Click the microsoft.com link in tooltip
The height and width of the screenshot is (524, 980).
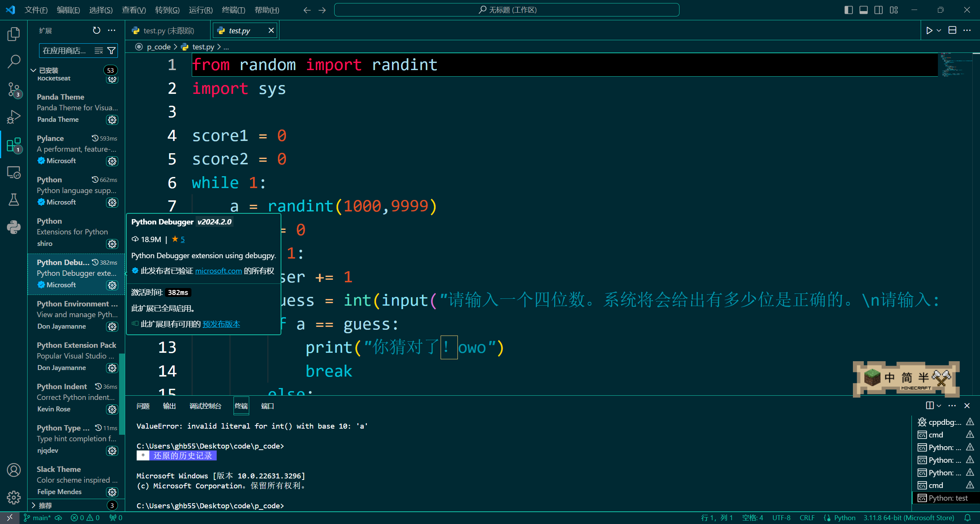point(218,271)
